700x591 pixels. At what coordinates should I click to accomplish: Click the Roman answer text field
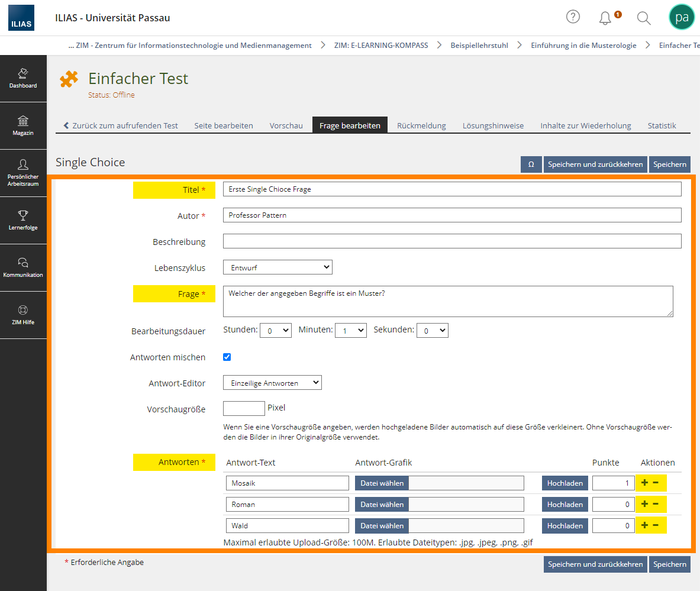click(x=288, y=505)
